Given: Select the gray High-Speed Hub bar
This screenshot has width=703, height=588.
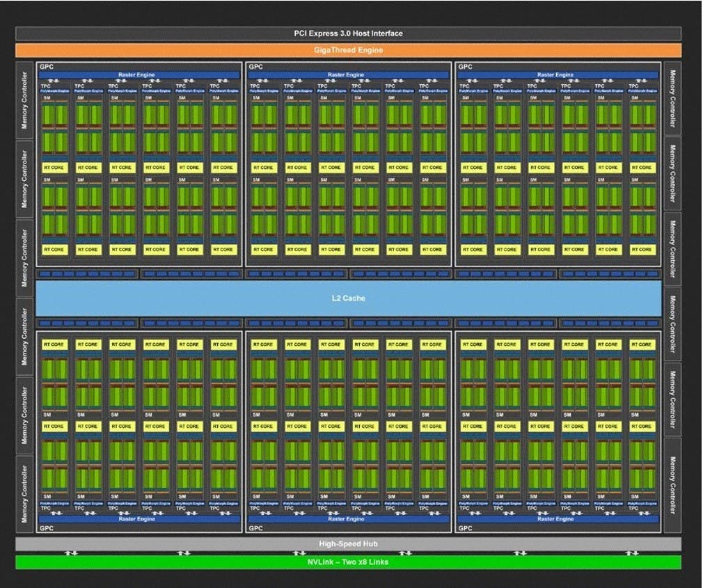Looking at the screenshot, I should (348, 543).
